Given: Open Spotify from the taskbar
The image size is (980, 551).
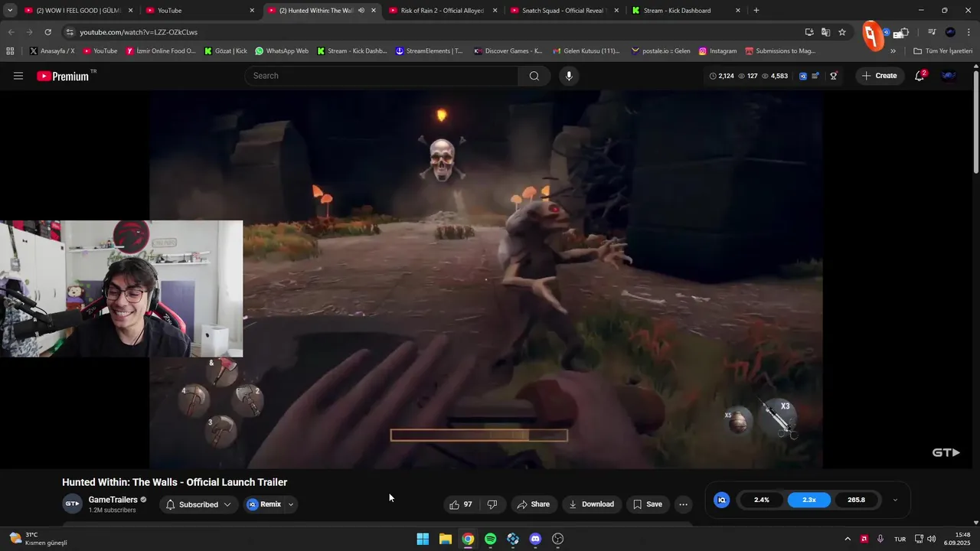Looking at the screenshot, I should (x=490, y=539).
